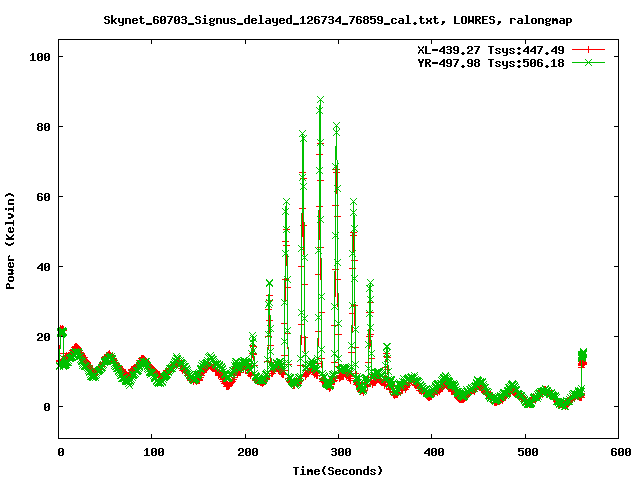Click the x-axis tick label 600
The height and width of the screenshot is (480, 640).
pos(620,452)
